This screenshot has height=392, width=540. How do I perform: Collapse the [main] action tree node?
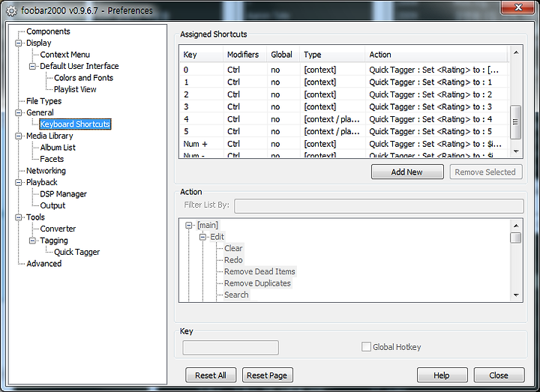coord(189,226)
